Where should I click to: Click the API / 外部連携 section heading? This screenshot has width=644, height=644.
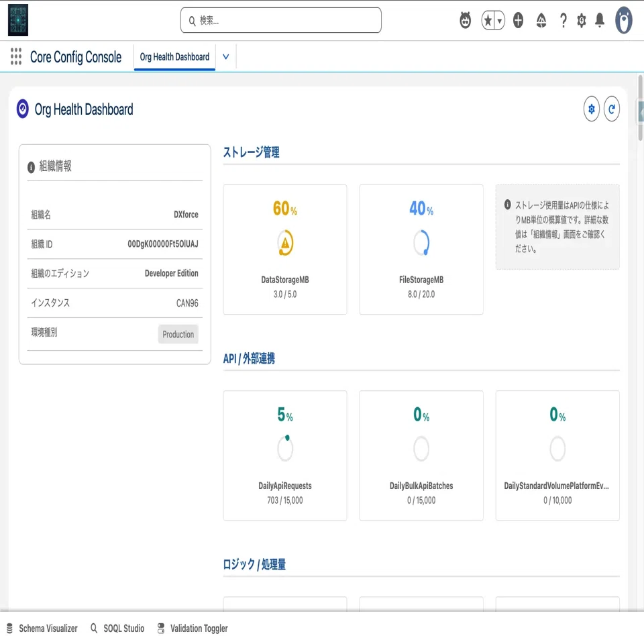pyautogui.click(x=249, y=358)
